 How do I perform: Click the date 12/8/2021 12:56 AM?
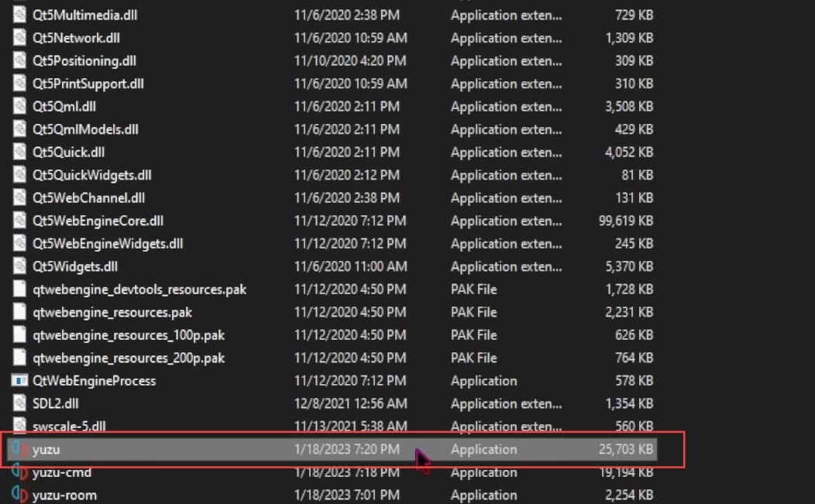coord(351,403)
